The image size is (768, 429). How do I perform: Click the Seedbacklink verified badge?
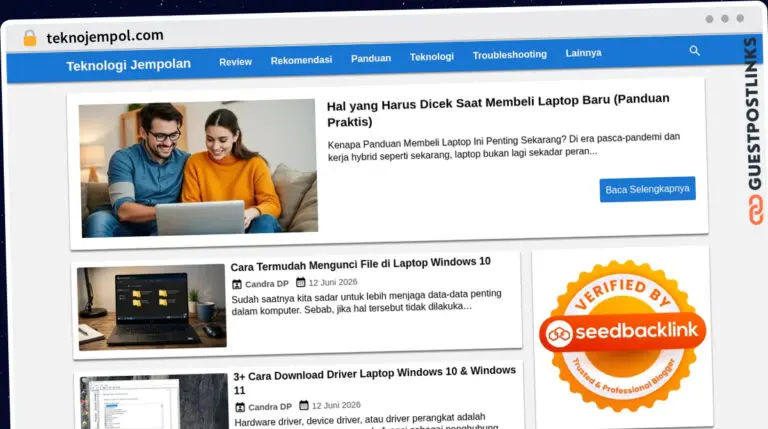pos(623,334)
